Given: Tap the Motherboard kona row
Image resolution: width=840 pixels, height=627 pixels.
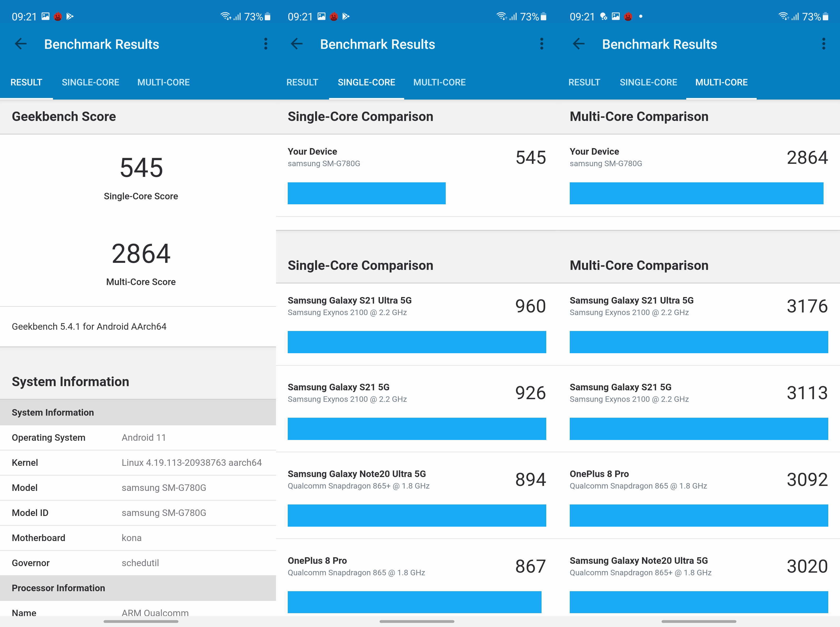Looking at the screenshot, I should click(138, 538).
